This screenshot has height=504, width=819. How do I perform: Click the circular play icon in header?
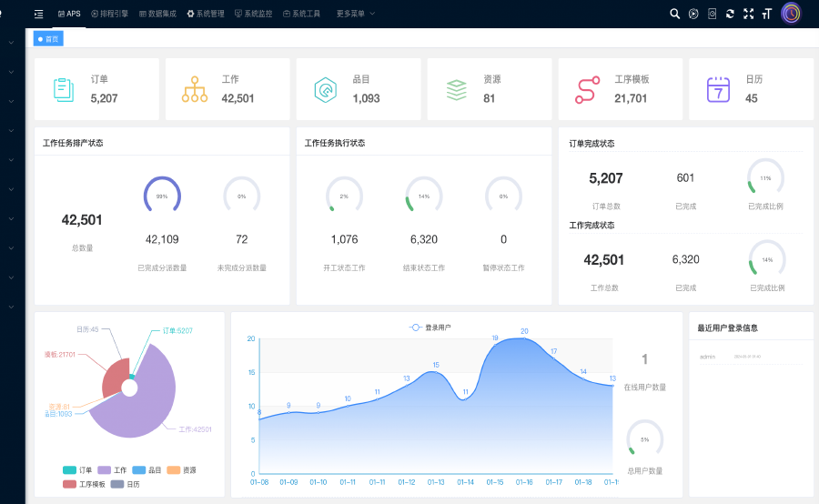(x=693, y=14)
